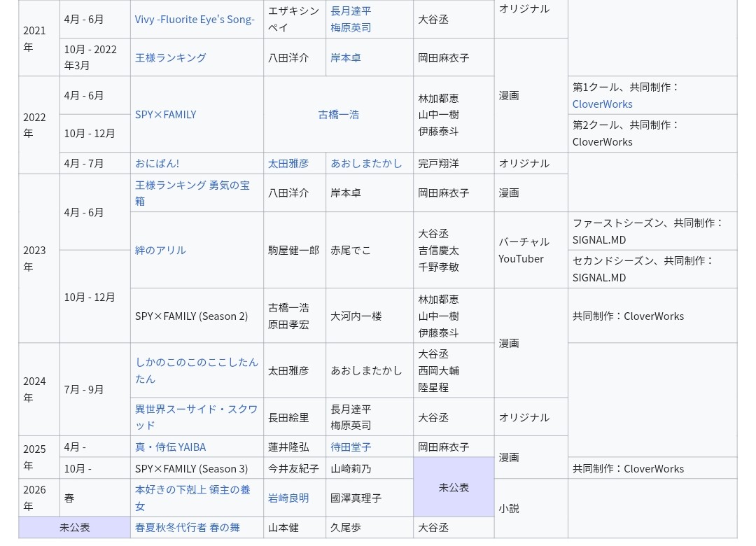Click the エザキシンペイ director cell

click(x=295, y=20)
